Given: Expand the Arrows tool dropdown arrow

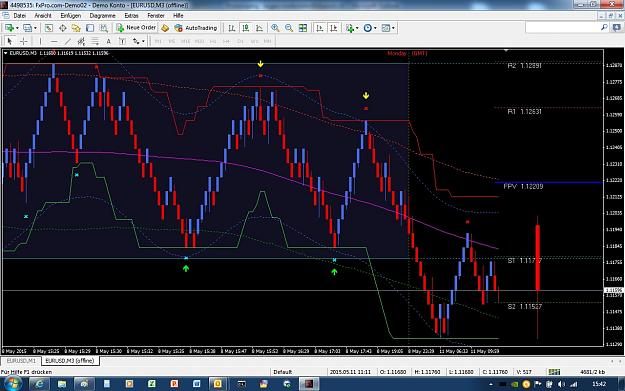Looking at the screenshot, I should 143,41.
